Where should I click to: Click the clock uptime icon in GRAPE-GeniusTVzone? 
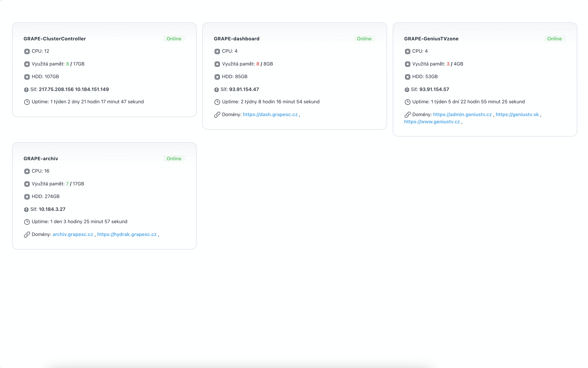(407, 102)
